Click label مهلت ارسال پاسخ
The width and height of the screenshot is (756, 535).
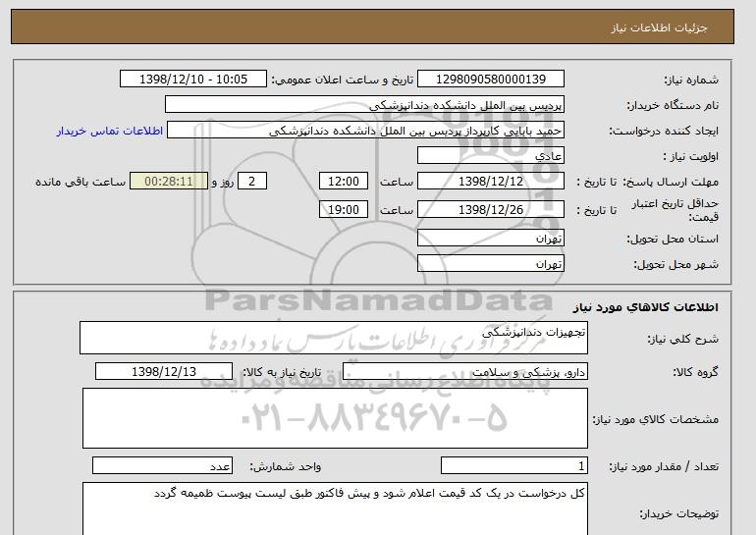tap(671, 182)
